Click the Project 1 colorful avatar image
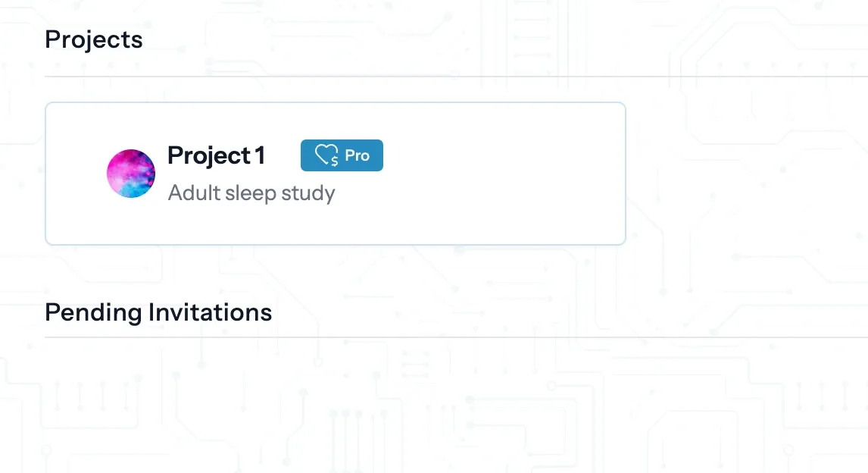This screenshot has width=868, height=473. (x=131, y=174)
